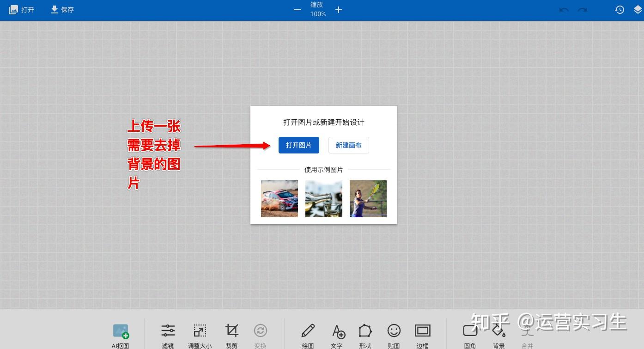Select the 调整大小 (Resize) tool

200,334
